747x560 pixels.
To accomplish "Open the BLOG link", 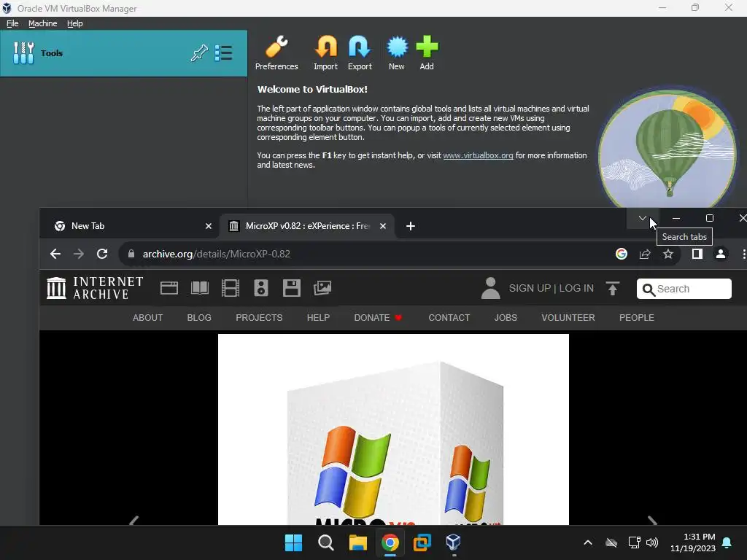I will [x=199, y=318].
